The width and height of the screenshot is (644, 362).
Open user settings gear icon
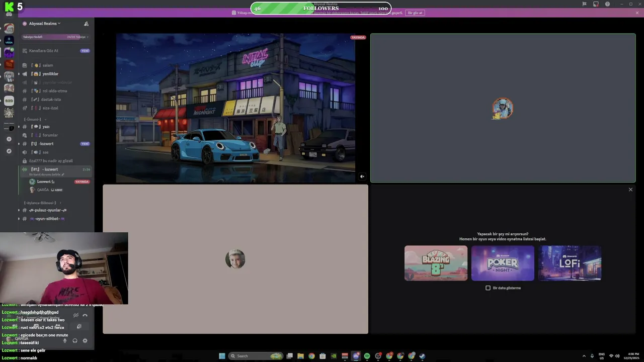[85, 340]
